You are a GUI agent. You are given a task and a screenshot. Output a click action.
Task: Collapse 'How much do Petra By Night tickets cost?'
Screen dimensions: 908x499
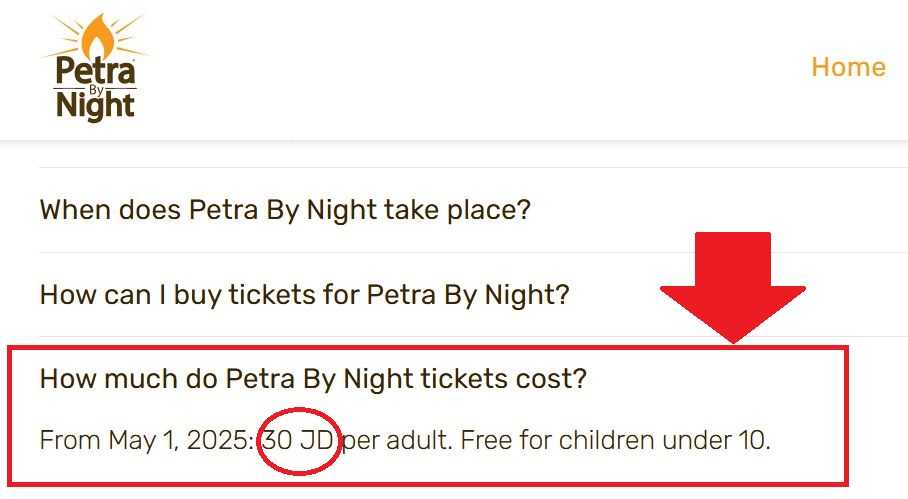point(313,379)
